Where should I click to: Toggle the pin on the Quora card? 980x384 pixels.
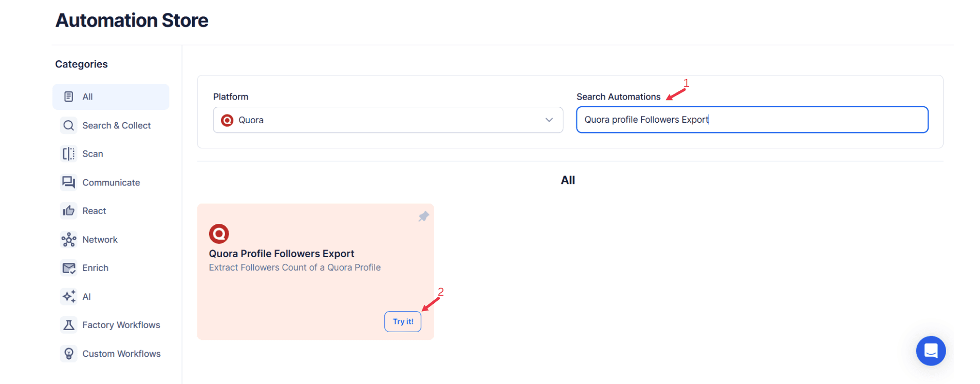point(423,216)
